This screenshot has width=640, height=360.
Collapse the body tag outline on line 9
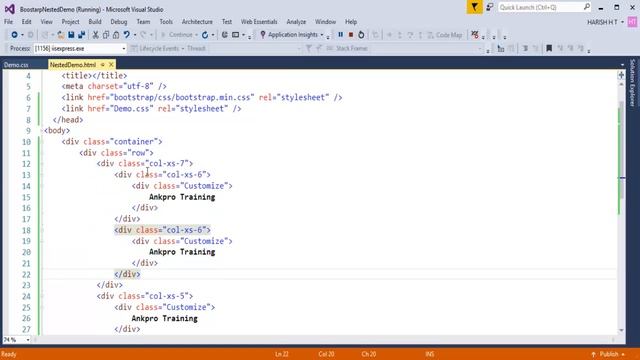pyautogui.click(x=42, y=131)
